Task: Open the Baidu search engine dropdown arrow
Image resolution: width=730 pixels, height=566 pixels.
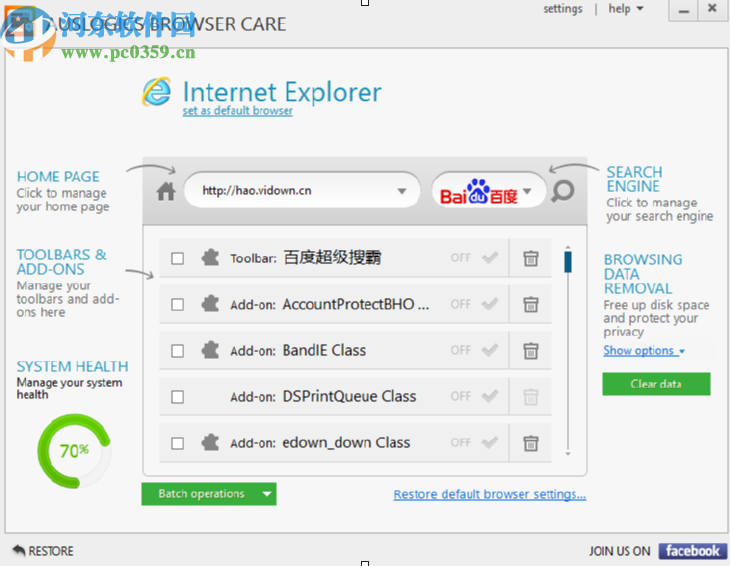Action: pos(527,191)
